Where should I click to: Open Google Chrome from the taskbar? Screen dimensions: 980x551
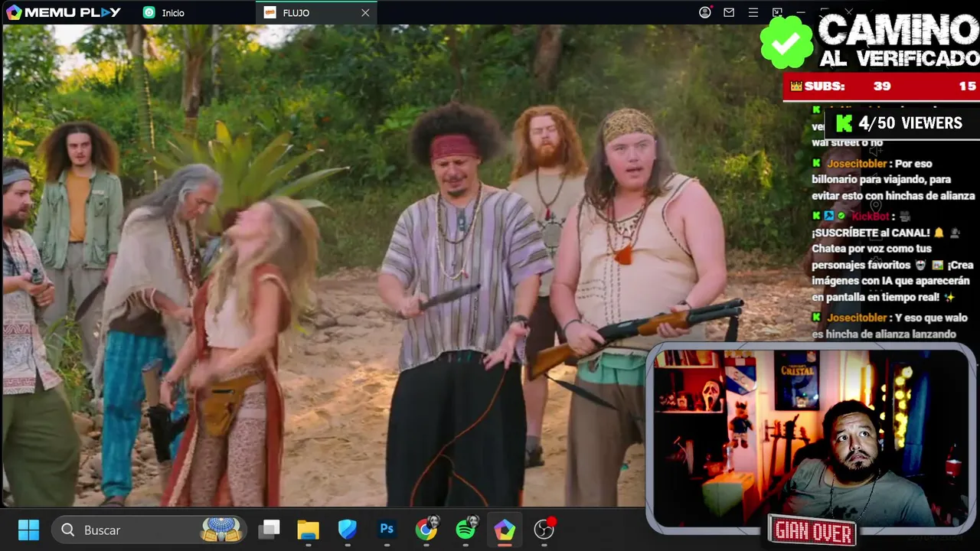(x=426, y=529)
